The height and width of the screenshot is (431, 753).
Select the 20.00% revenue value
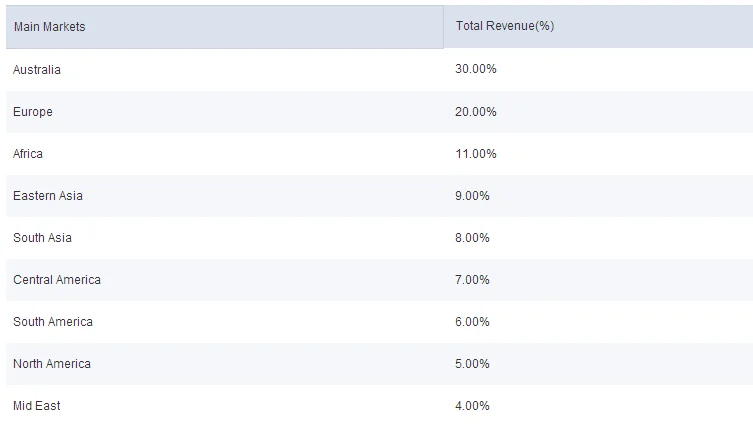[x=476, y=112]
